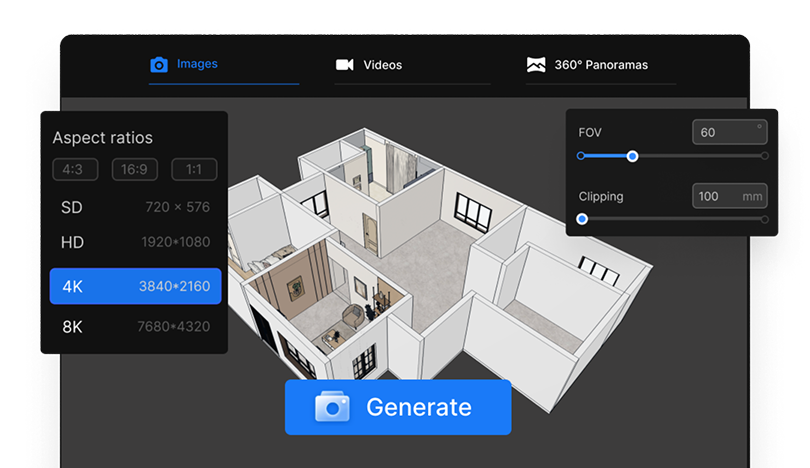
Task: Click the Clipping mm input field
Action: pos(728,196)
